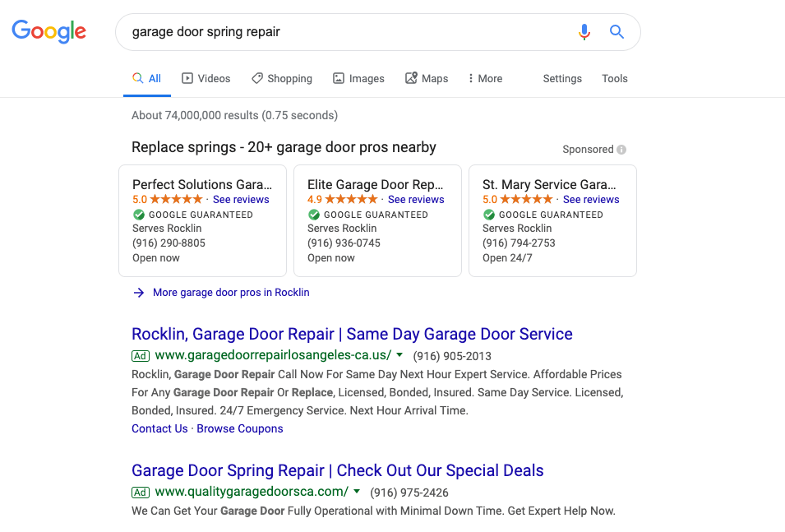Click Replace springs 20+ garage door pros heading
The image size is (785, 532).
284,147
